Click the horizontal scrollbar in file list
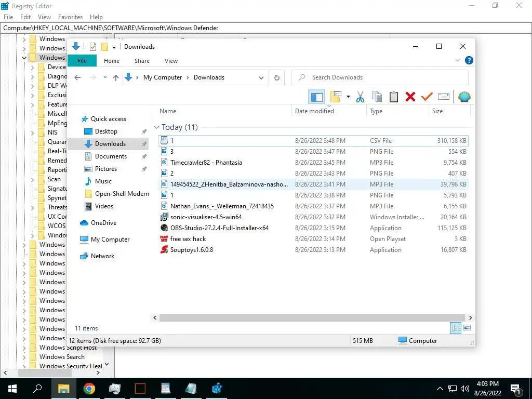The width and height of the screenshot is (532, 399). pyautogui.click(x=312, y=318)
